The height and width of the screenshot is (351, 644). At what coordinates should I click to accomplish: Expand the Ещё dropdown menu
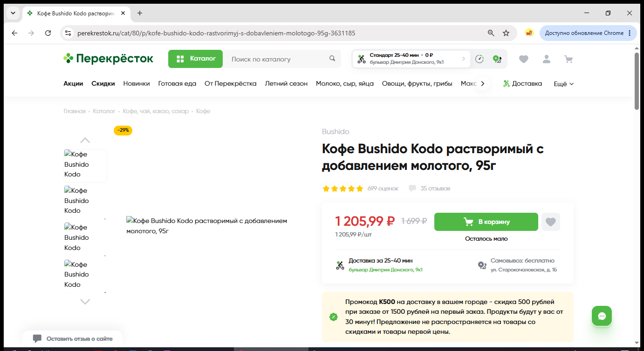pyautogui.click(x=563, y=84)
